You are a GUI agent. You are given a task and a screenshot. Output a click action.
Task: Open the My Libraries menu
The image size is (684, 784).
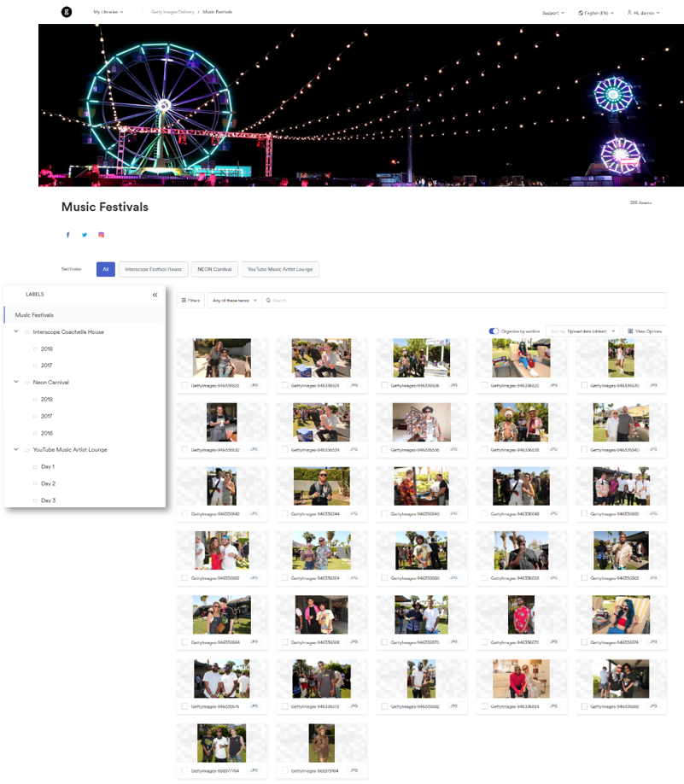(x=108, y=12)
